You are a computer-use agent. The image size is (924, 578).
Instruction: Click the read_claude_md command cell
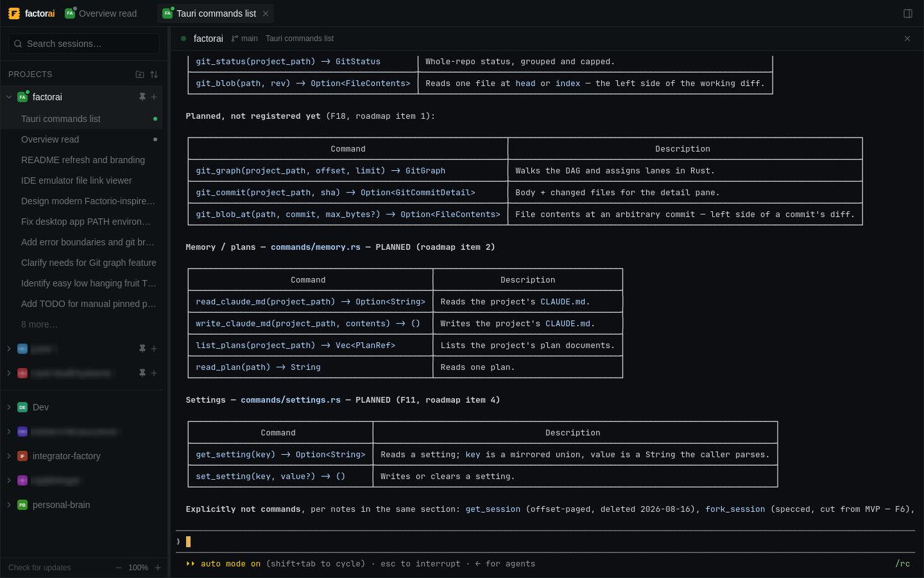coord(311,302)
